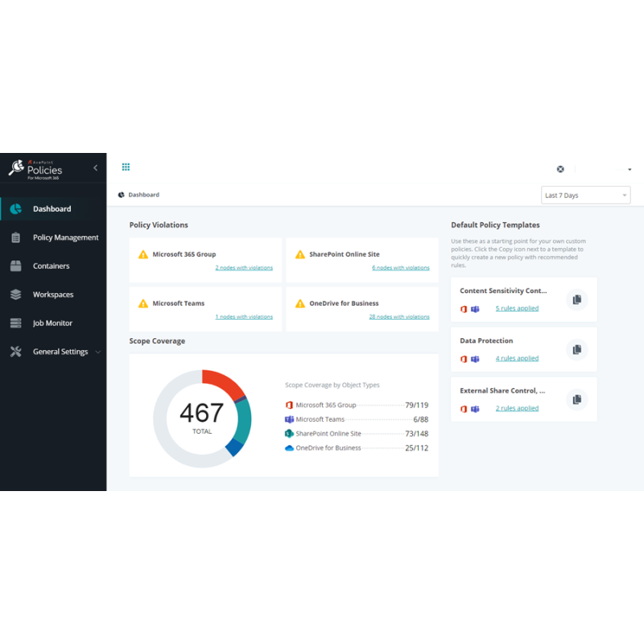644x644 pixels.
Task: Click the Content Sensitivity Cont... title
Action: 503,291
